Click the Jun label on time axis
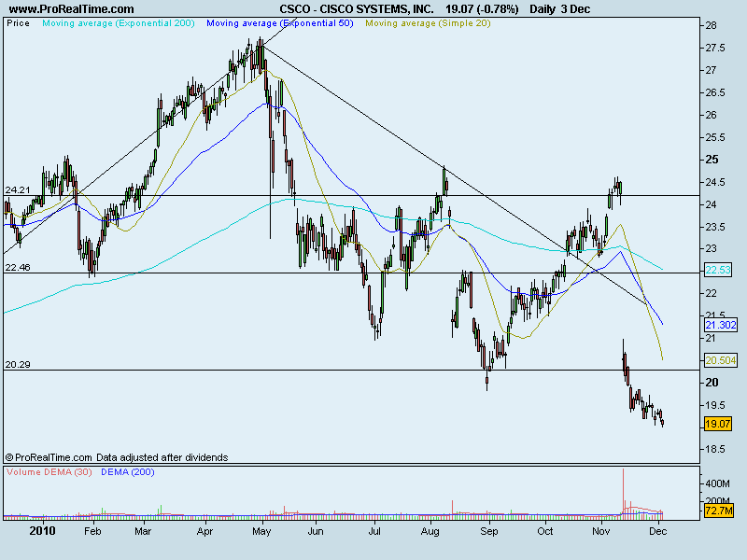Image resolution: width=747 pixels, height=560 pixels. point(316,531)
